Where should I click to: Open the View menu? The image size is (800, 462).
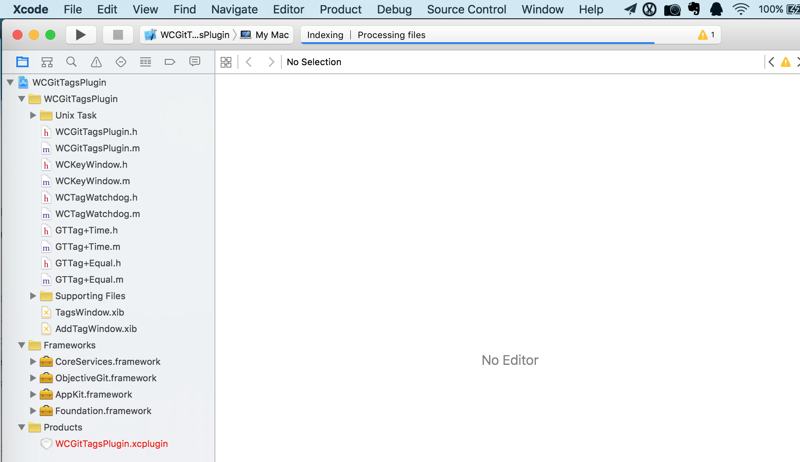click(x=145, y=9)
